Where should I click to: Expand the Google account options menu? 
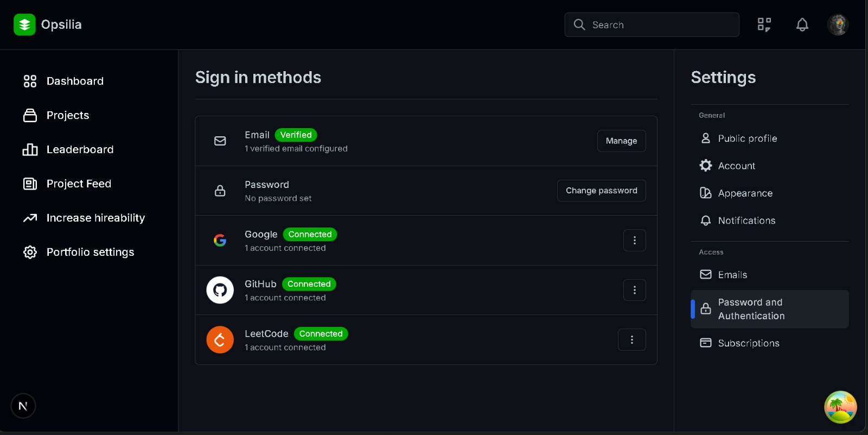tap(634, 240)
